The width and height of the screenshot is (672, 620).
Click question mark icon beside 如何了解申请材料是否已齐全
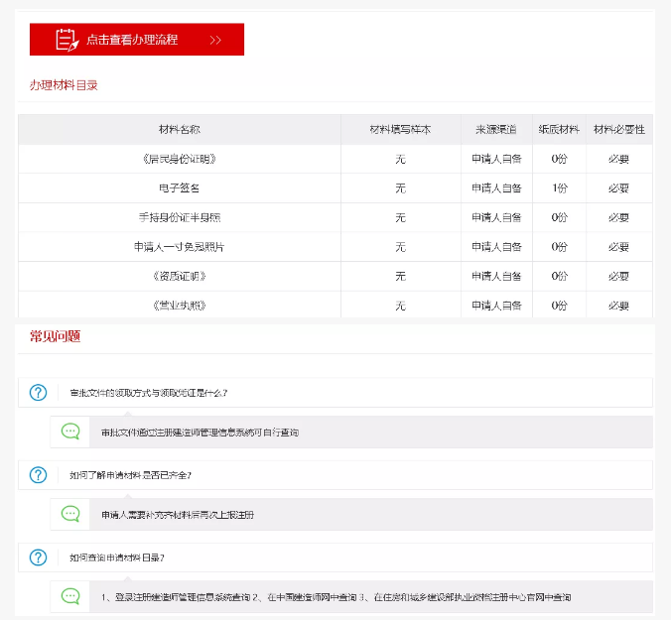coord(38,475)
